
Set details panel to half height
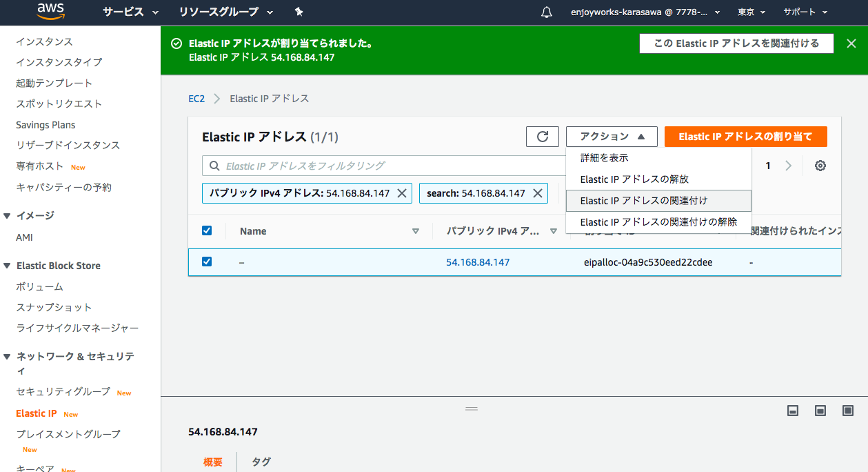tap(820, 411)
